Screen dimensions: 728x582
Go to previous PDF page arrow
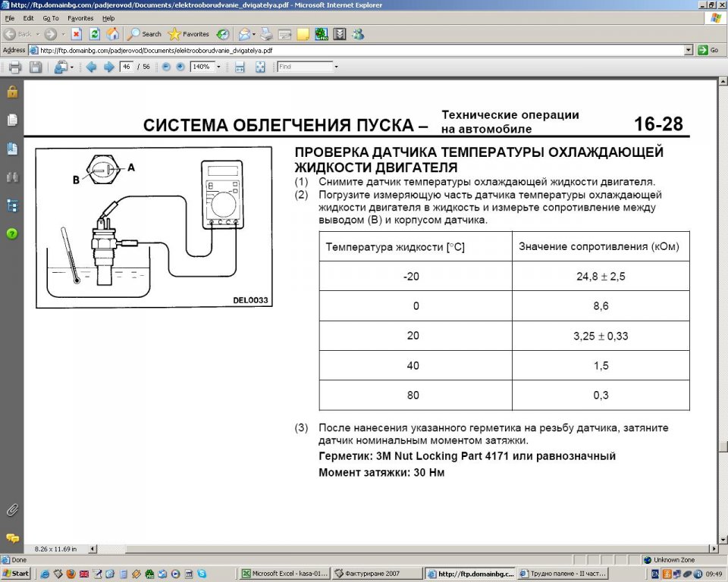(x=91, y=67)
